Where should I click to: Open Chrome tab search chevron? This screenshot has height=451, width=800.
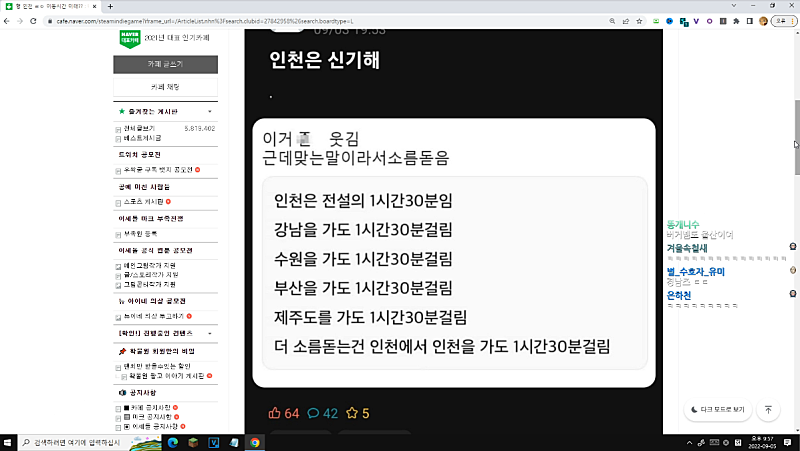coord(734,6)
